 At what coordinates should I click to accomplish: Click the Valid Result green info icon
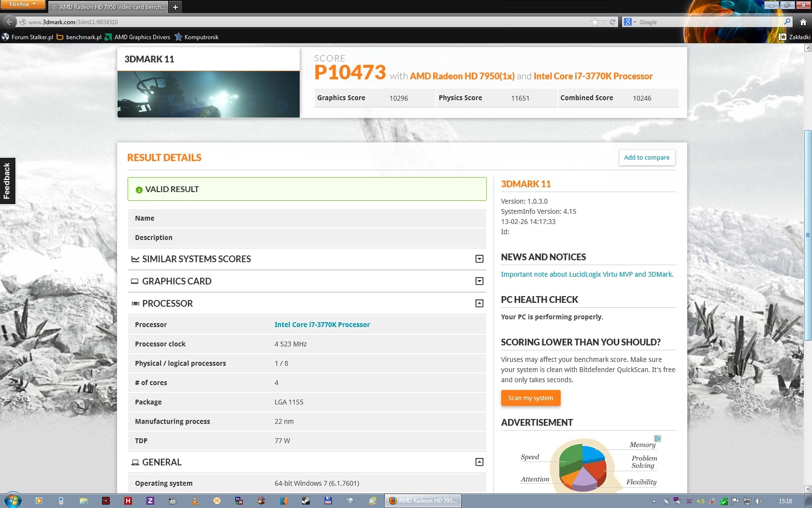[139, 190]
